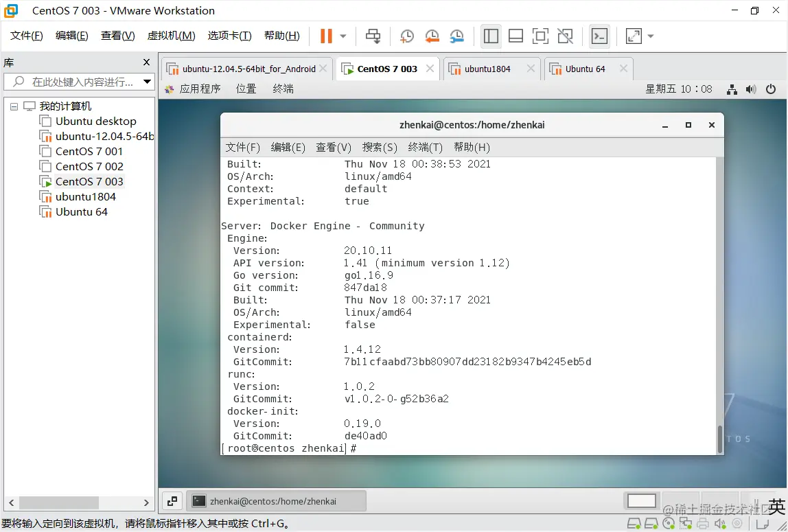788x532 pixels.
Task: Maximize the zhenkai@centos terminal window
Action: click(688, 125)
